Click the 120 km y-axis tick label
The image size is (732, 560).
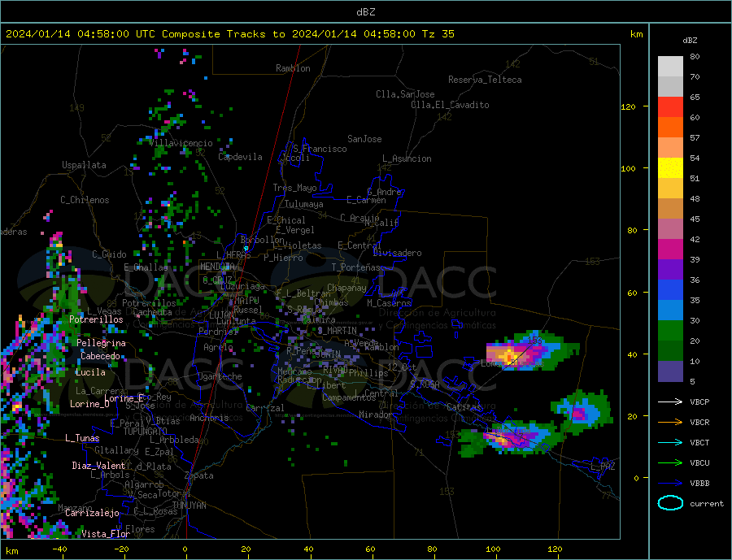(x=629, y=106)
